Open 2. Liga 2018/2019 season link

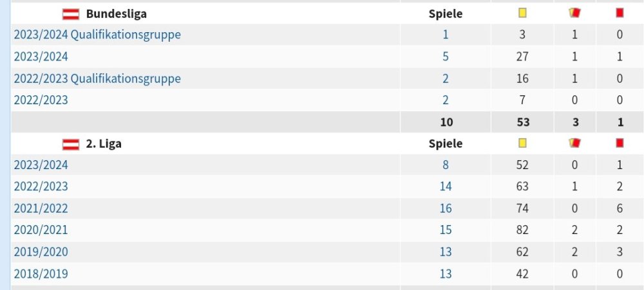click(x=41, y=274)
